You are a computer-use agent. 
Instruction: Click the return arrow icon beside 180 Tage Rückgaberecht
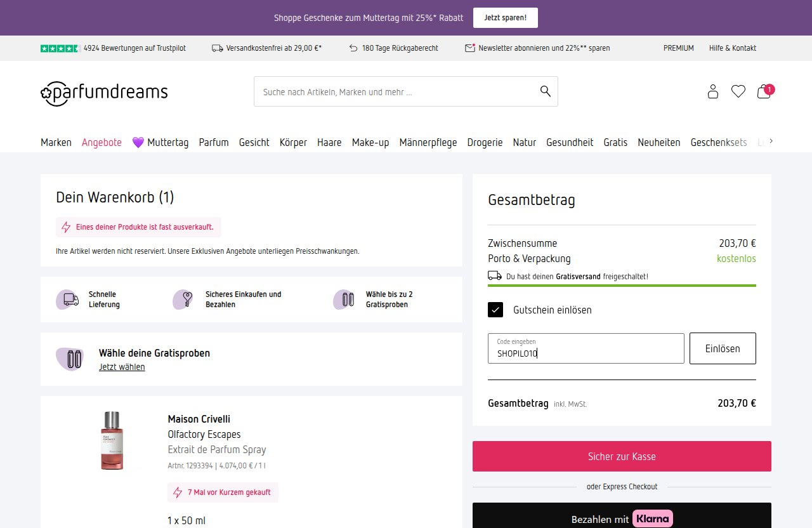(x=353, y=48)
